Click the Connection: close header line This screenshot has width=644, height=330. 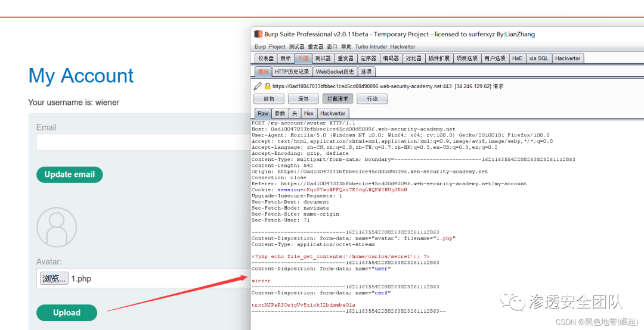[x=279, y=178]
